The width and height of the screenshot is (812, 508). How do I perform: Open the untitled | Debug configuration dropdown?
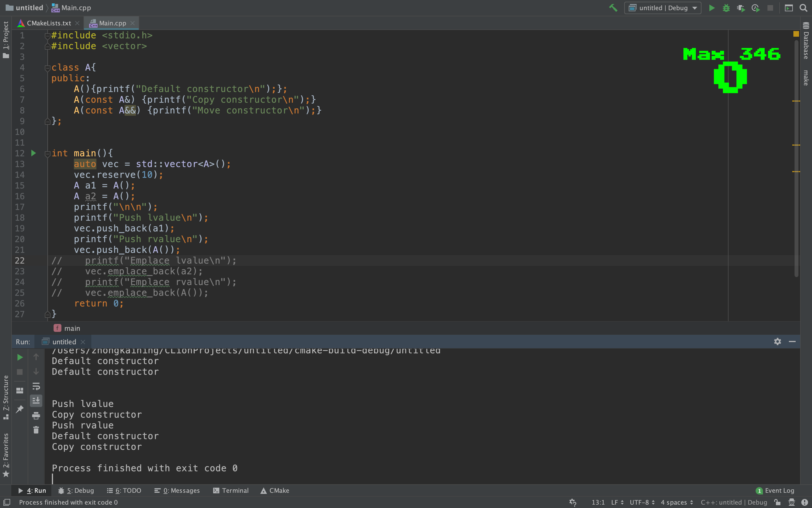pyautogui.click(x=662, y=8)
